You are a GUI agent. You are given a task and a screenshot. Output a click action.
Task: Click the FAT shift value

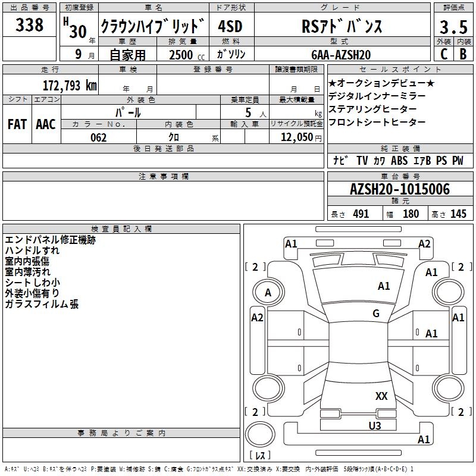point(17,124)
